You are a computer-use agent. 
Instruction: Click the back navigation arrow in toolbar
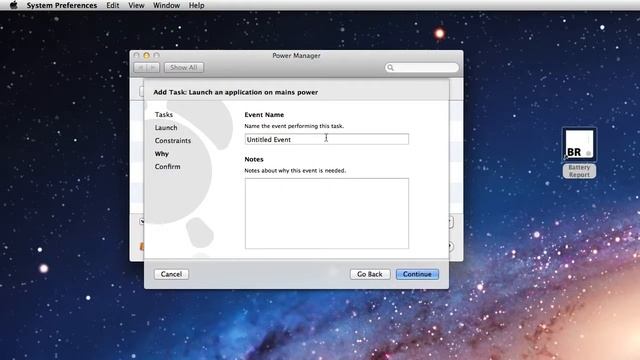pos(140,67)
